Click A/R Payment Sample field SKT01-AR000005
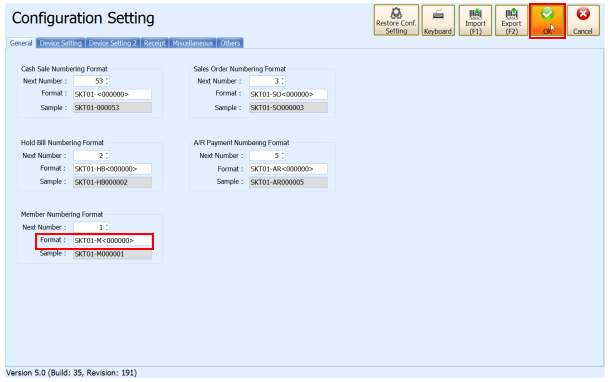610x382 pixels. click(x=288, y=182)
